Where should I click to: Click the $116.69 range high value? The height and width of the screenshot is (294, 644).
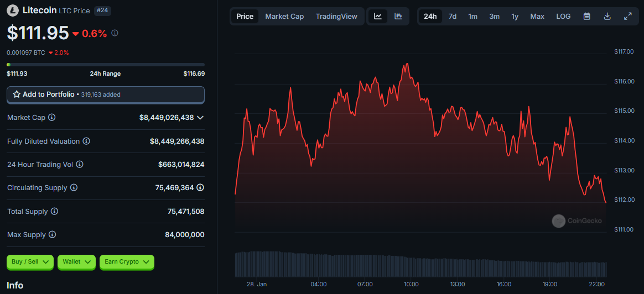coord(194,74)
